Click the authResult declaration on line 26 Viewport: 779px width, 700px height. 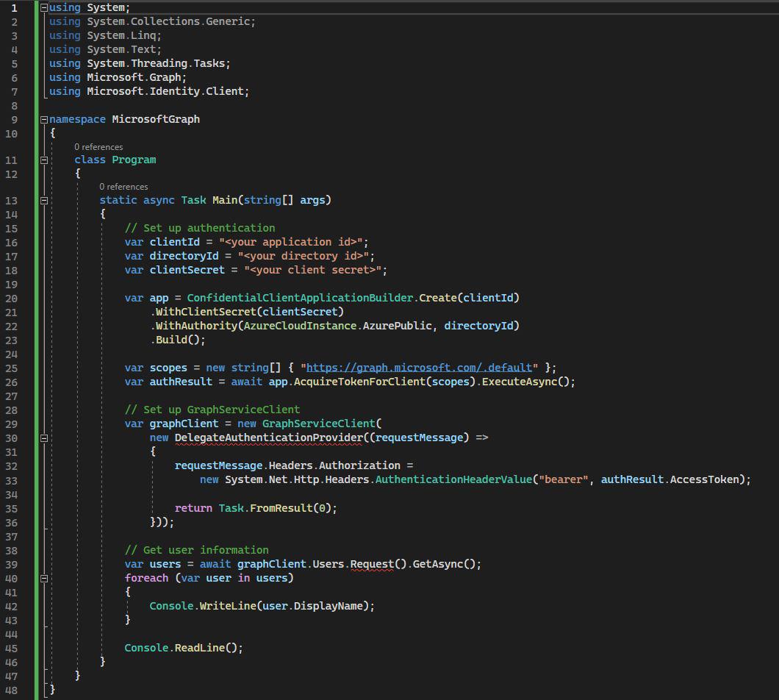tap(181, 382)
